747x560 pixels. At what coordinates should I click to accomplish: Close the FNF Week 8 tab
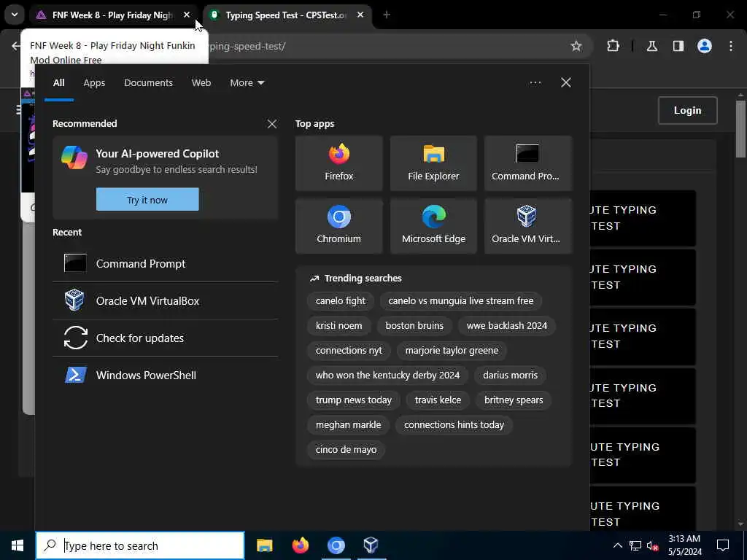tap(187, 15)
